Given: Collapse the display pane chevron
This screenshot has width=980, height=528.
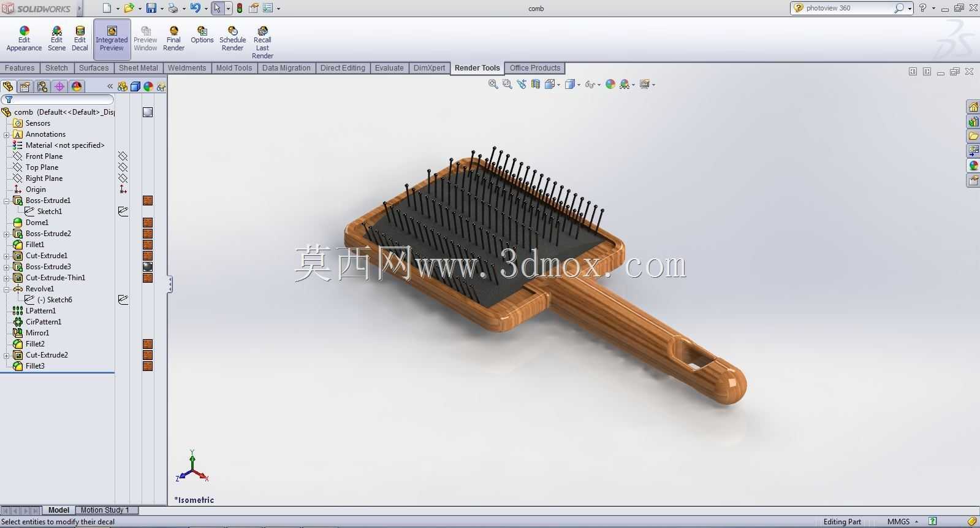Looking at the screenshot, I should (x=110, y=86).
